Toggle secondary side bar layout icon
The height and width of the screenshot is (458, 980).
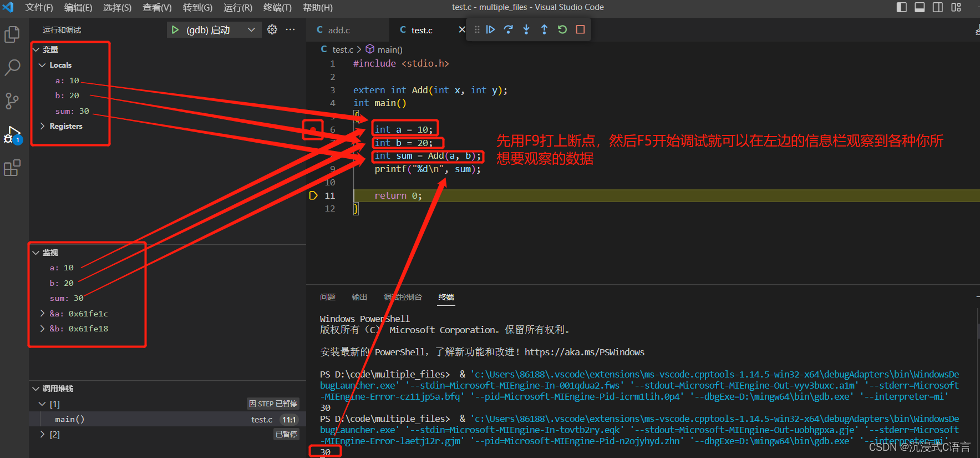point(938,7)
